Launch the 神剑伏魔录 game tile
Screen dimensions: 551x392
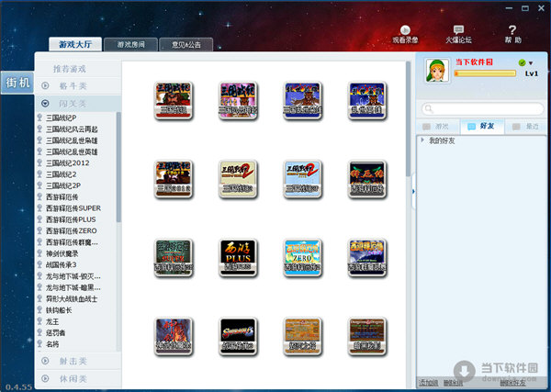pos(174,337)
